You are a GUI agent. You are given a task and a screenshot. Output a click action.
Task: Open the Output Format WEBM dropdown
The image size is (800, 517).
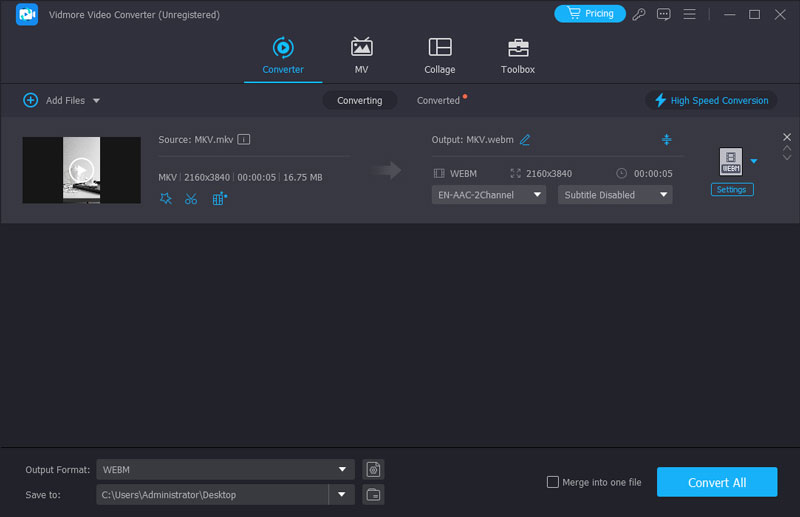[x=226, y=469]
